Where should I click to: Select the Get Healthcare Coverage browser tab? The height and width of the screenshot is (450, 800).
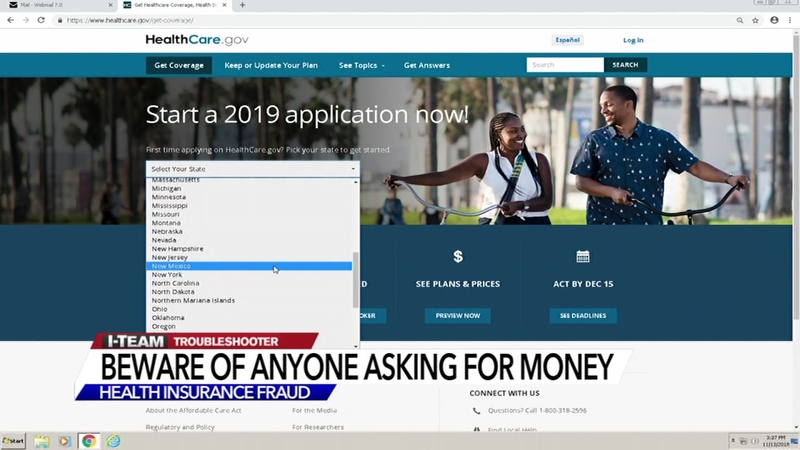(x=174, y=5)
